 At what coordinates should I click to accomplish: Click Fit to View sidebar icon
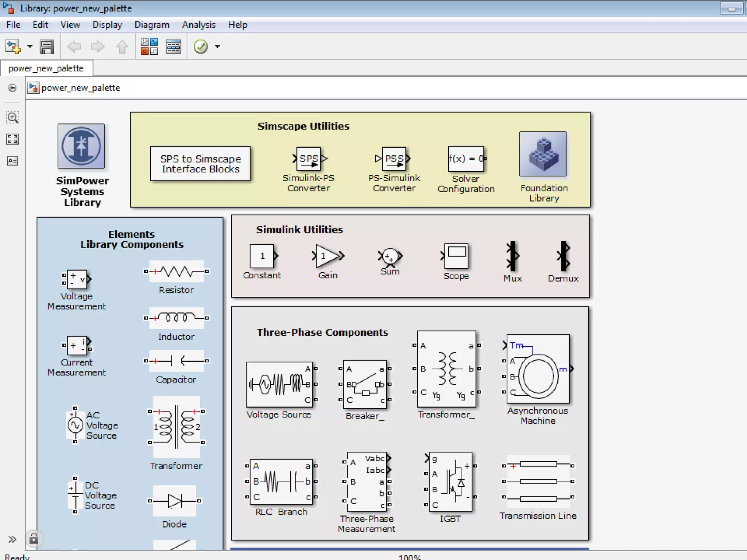[x=12, y=139]
